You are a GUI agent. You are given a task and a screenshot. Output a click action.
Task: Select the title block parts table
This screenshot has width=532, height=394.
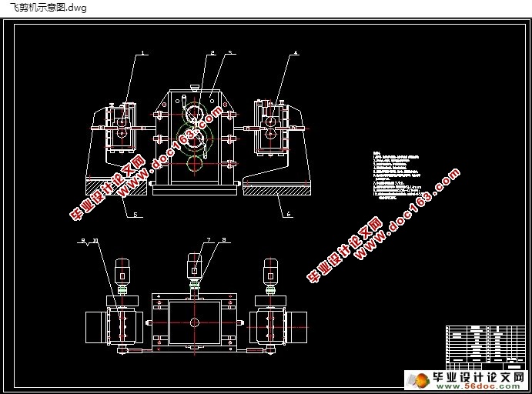(x=486, y=348)
